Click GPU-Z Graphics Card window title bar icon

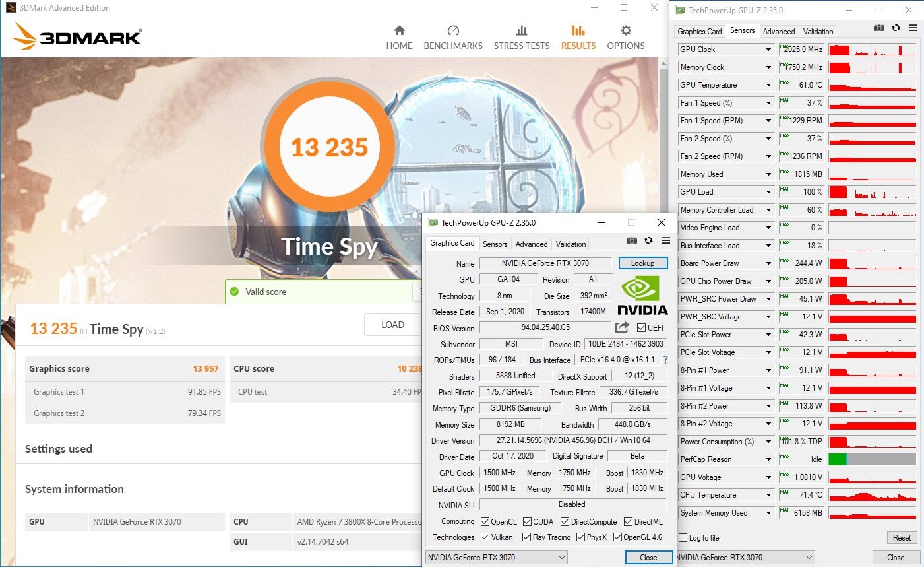433,222
